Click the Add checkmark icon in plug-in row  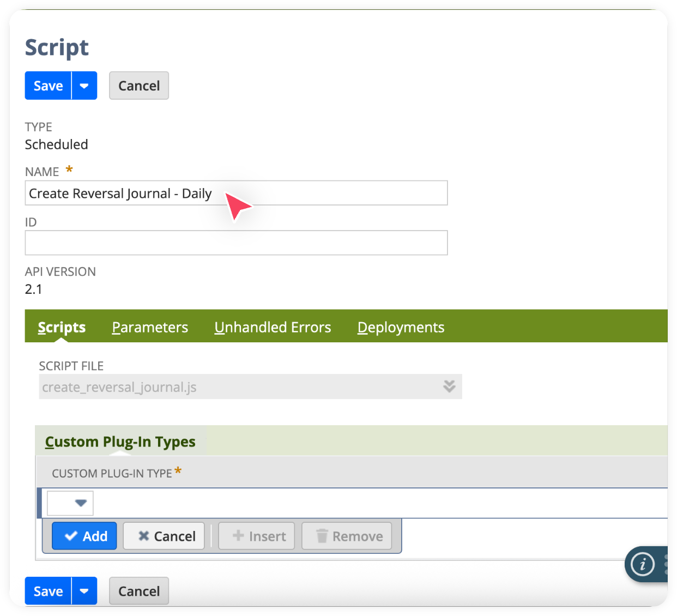70,536
